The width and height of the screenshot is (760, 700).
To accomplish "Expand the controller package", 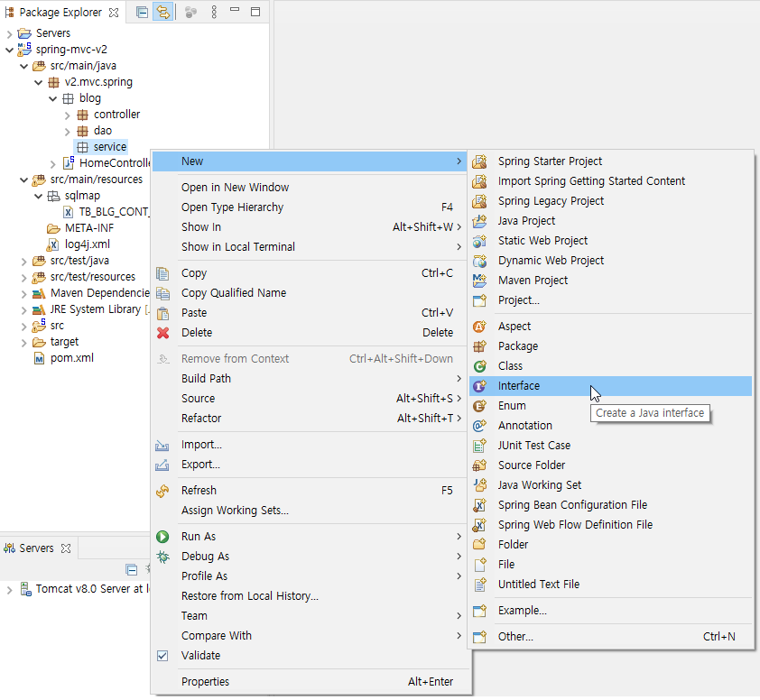I will click(x=68, y=115).
